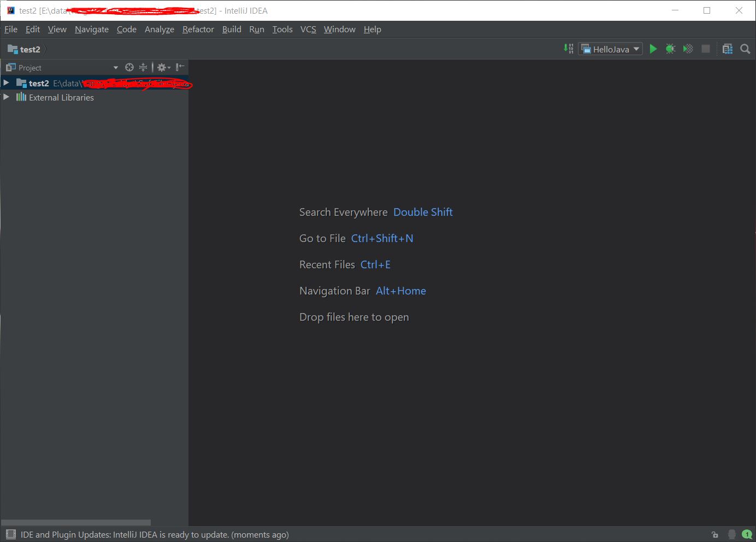Open the Project Structure dialog icon
The width and height of the screenshot is (756, 542).
coord(727,49)
